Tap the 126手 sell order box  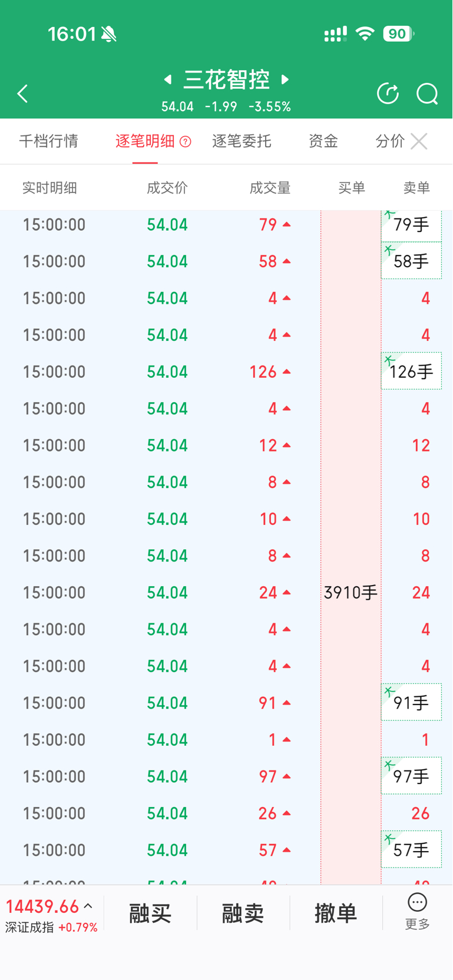coord(411,371)
